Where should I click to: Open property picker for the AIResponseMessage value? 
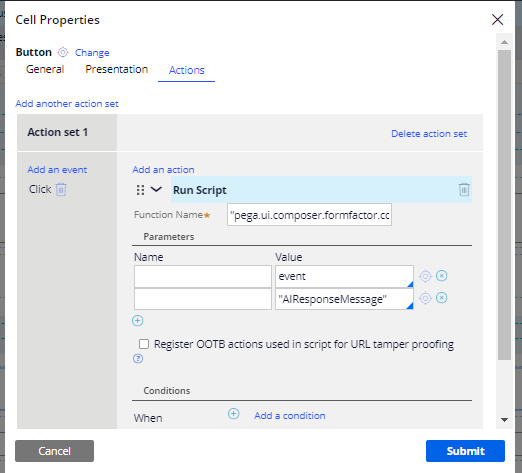(x=425, y=298)
